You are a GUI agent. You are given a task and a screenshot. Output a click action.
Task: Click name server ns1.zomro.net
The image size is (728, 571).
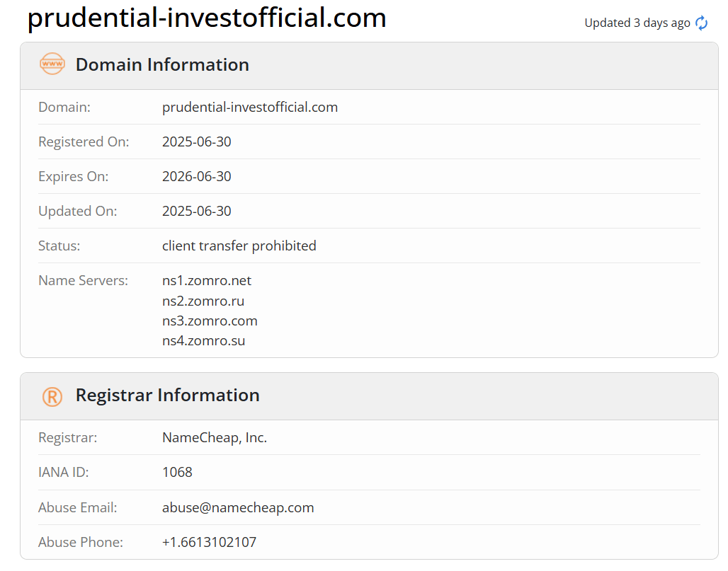(207, 281)
